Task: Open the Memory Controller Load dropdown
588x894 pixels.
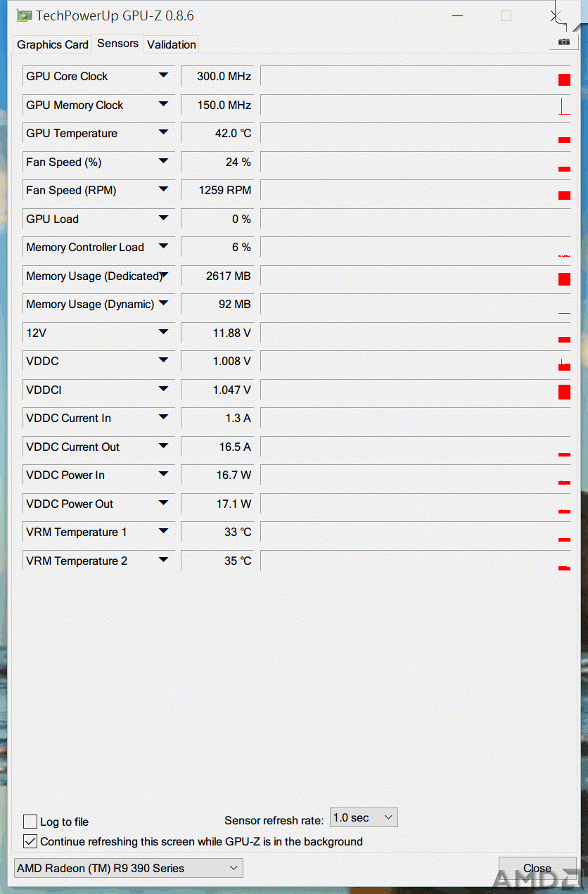Action: (x=163, y=246)
